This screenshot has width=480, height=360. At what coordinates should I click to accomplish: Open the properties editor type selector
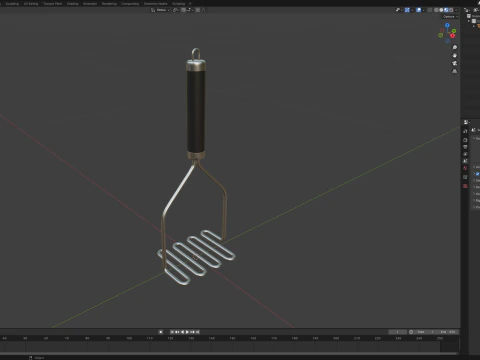467,122
